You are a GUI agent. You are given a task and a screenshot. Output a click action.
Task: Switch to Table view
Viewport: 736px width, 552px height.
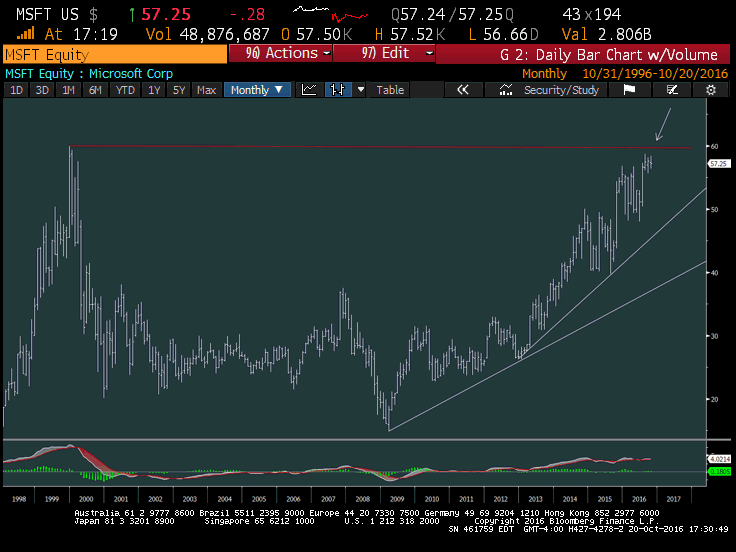(x=390, y=90)
